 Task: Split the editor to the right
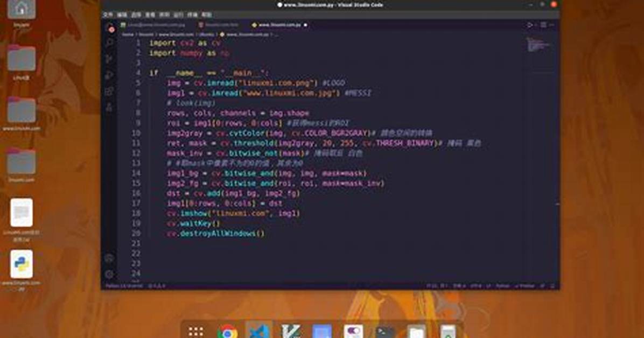click(543, 25)
